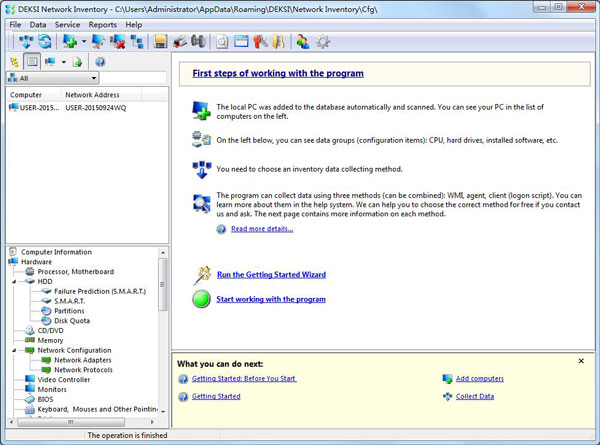Open dropdown arrow next to left panel monitor icon
The height and width of the screenshot is (445, 600).
tap(64, 62)
